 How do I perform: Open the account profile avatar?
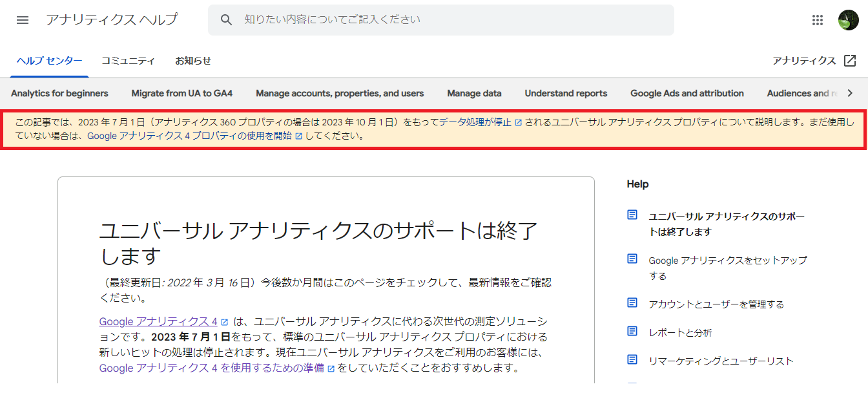[x=848, y=20]
